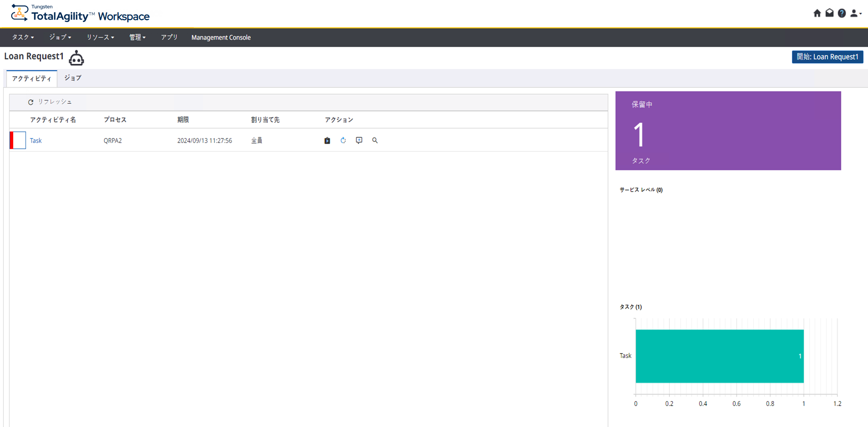Go to Management Console
Image resolution: width=868 pixels, height=427 pixels.
click(221, 37)
